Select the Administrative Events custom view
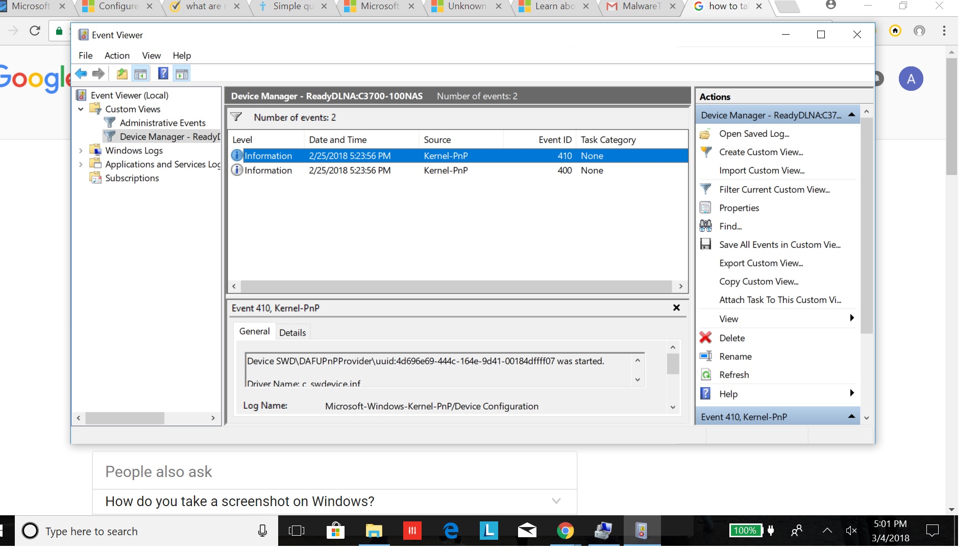 pos(162,123)
